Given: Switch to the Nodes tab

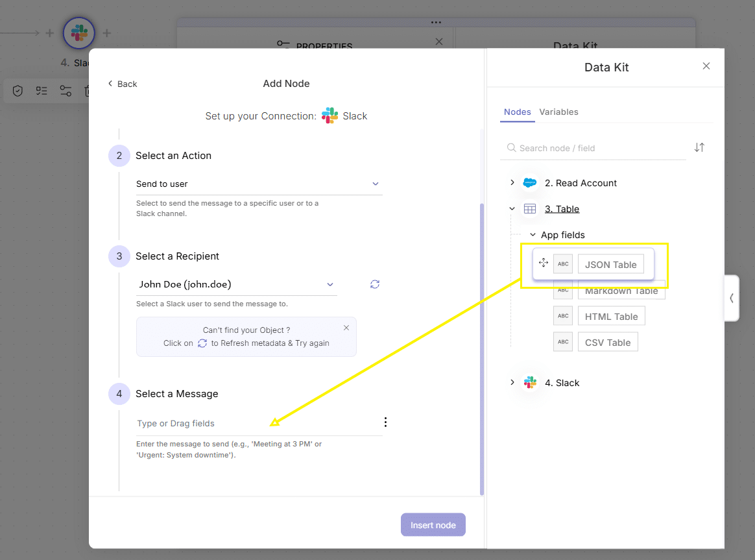Looking at the screenshot, I should [x=517, y=112].
